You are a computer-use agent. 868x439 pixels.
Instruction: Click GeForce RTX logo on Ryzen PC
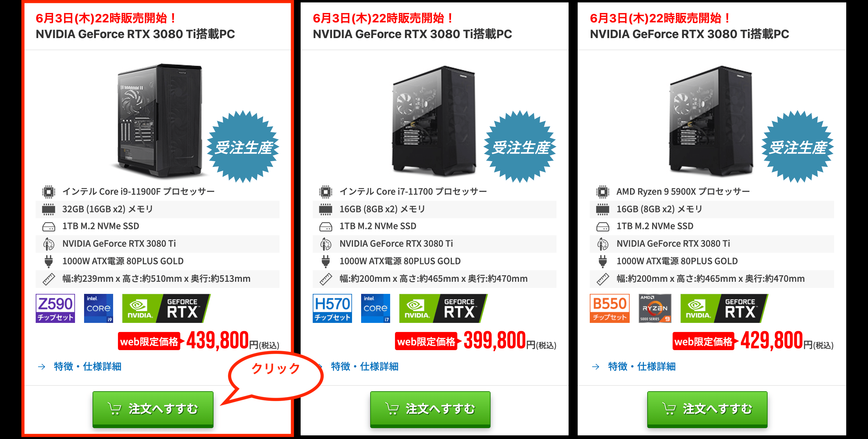[x=724, y=308]
